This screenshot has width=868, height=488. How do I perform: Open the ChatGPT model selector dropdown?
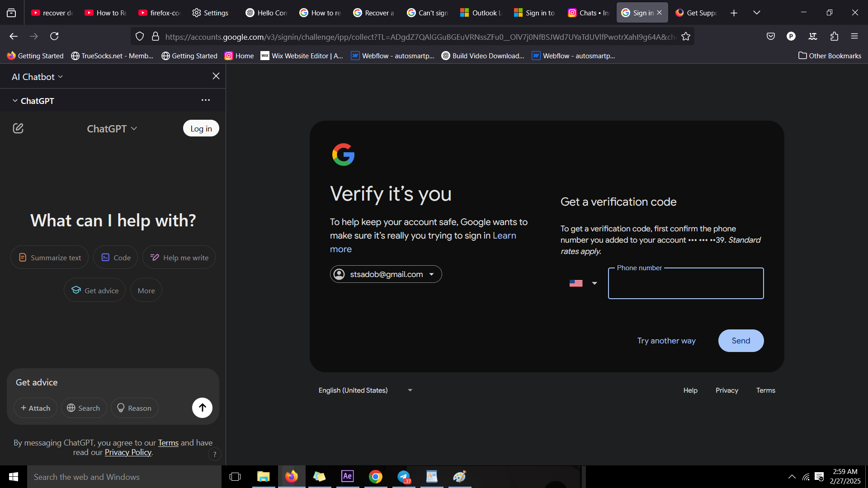[x=112, y=129]
